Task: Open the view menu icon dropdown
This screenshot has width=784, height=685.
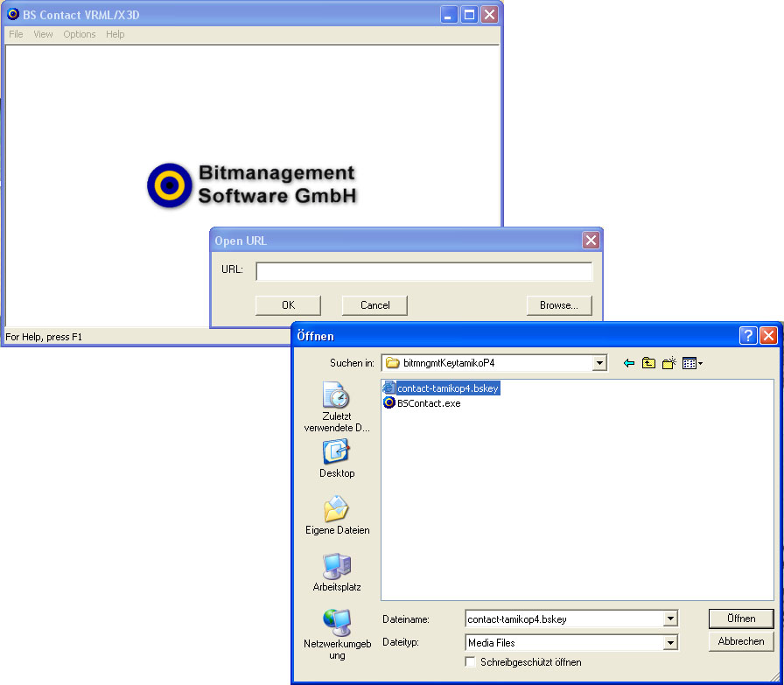Action: 692,363
